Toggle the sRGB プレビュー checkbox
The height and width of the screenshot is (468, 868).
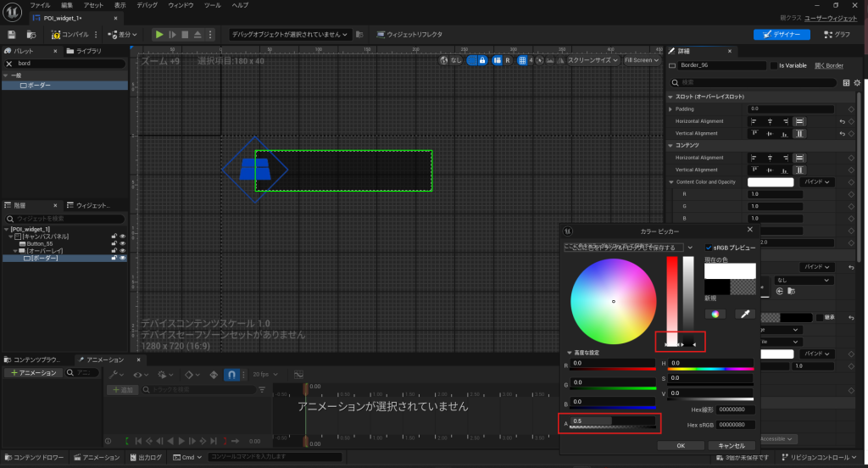pos(709,248)
